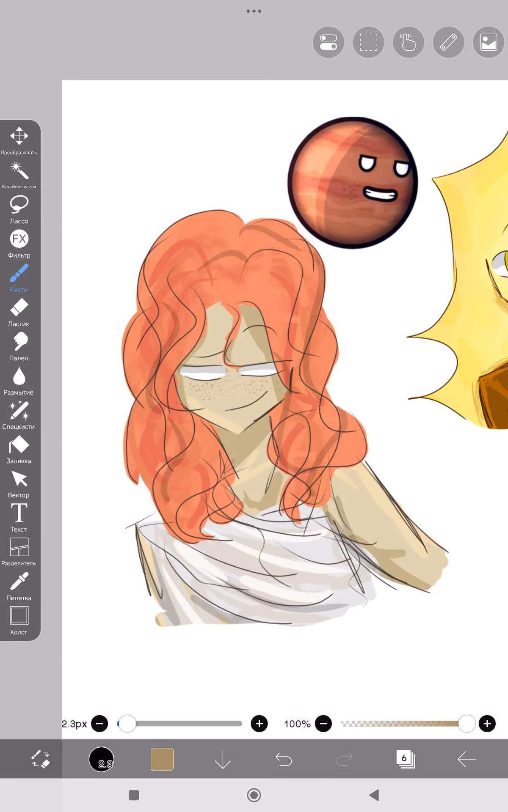
Task: Open the FX Filter (Фильтр) tool
Action: pyautogui.click(x=19, y=244)
